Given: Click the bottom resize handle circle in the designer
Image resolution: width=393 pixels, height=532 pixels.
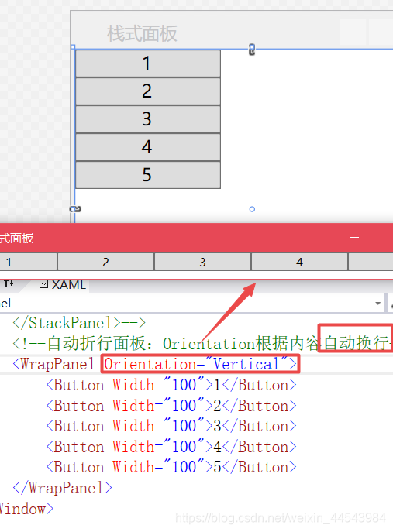Looking at the screenshot, I should [x=252, y=209].
